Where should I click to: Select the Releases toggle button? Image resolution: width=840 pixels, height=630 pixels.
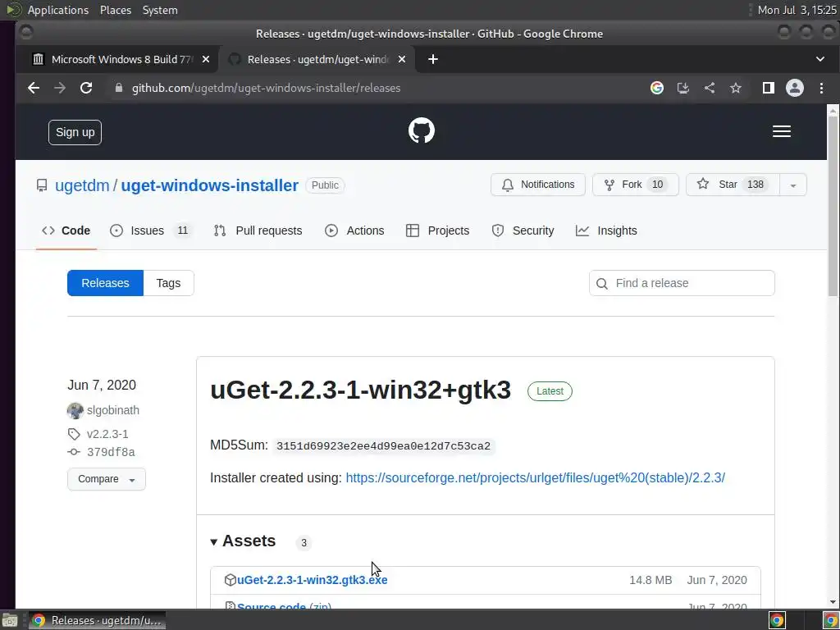point(105,283)
